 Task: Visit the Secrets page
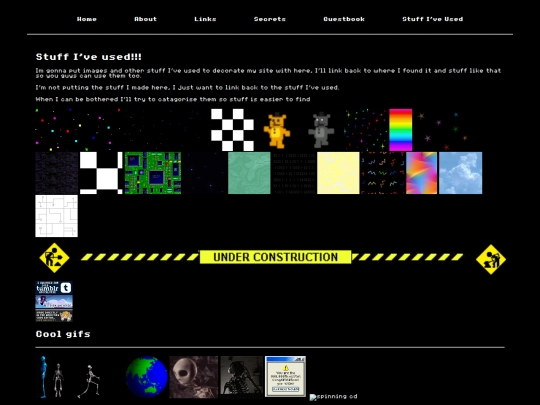coord(270,19)
